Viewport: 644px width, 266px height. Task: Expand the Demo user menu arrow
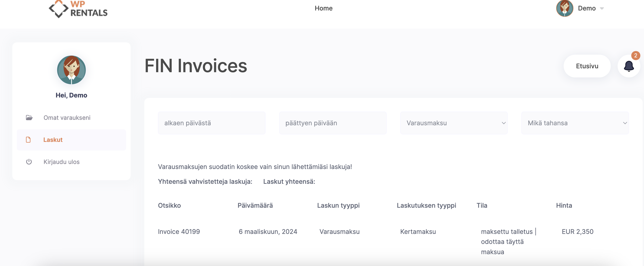pyautogui.click(x=602, y=8)
